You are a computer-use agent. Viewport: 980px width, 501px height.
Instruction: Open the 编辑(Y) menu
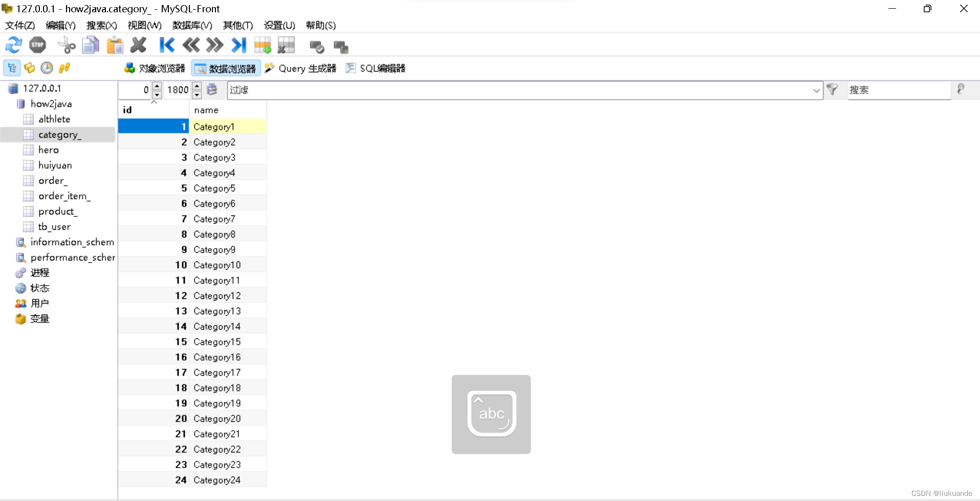click(60, 25)
